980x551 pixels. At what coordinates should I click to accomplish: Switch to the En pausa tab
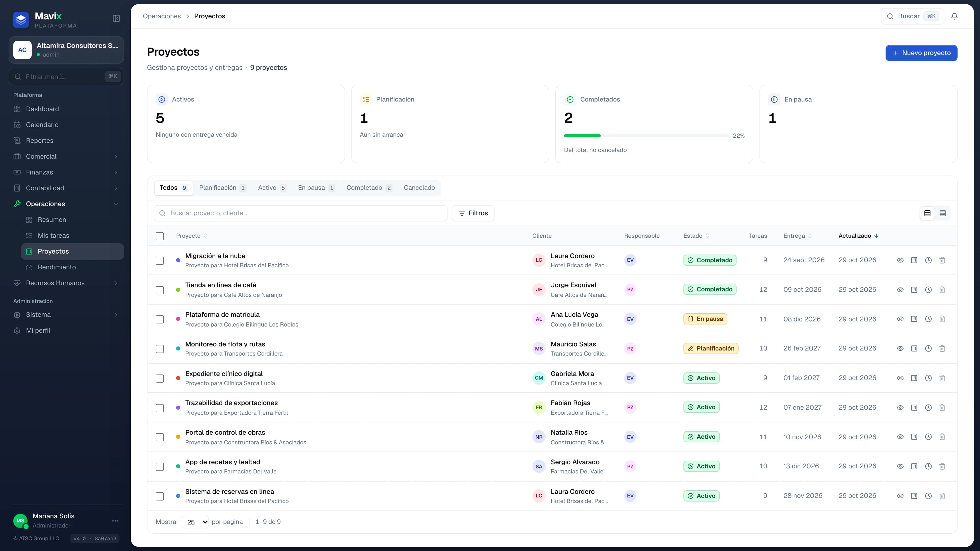(x=316, y=188)
